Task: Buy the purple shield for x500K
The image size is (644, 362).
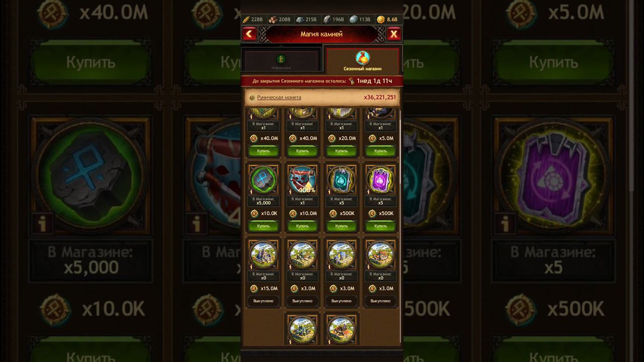Action: tap(380, 226)
